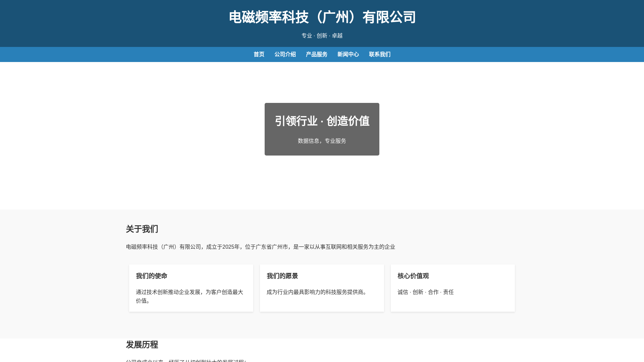Go to 公司介绍 page
This screenshot has width=644, height=362.
(285, 54)
